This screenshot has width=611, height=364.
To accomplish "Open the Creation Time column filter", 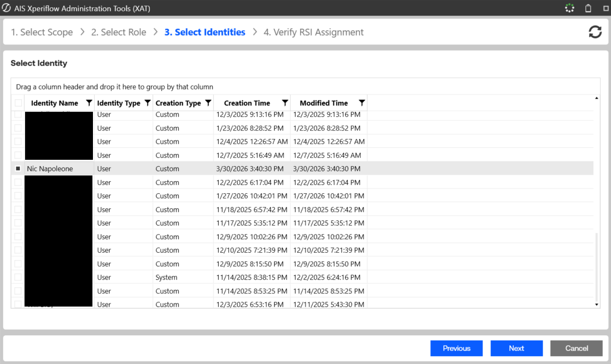I will (x=285, y=103).
